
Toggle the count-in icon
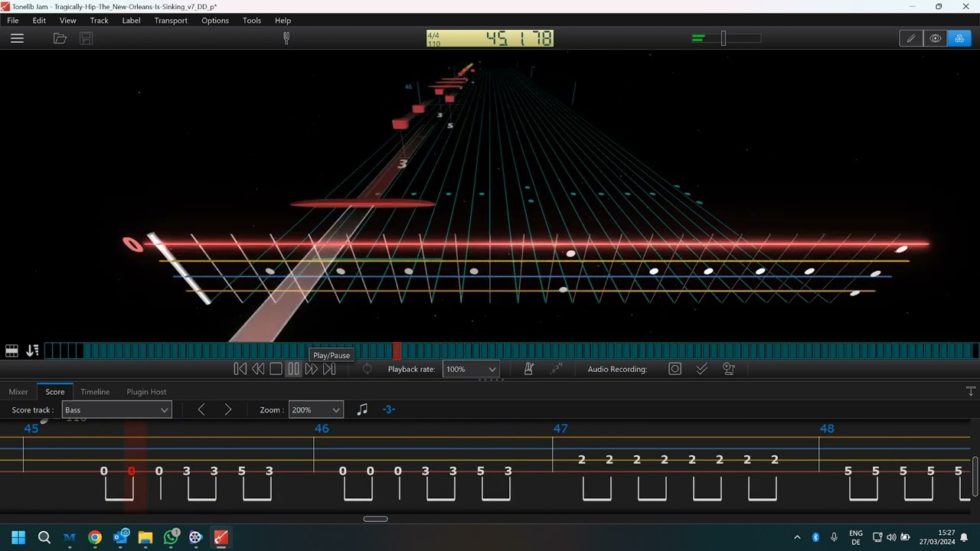tap(557, 369)
